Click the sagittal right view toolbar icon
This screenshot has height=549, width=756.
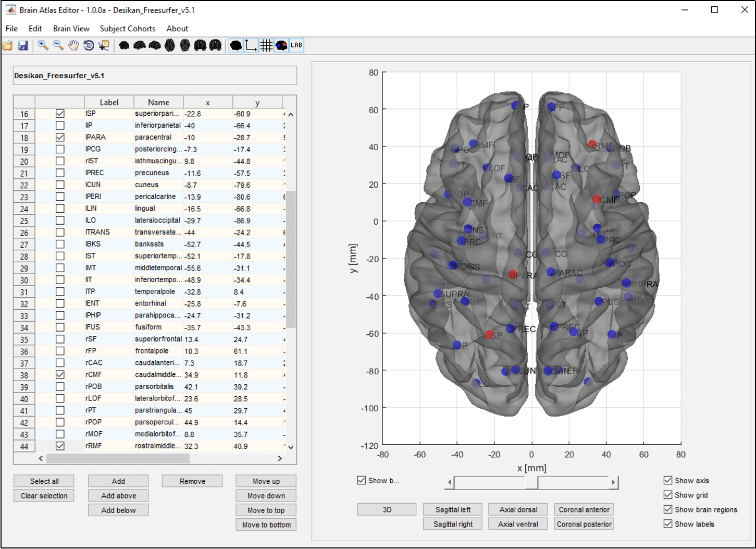point(155,46)
